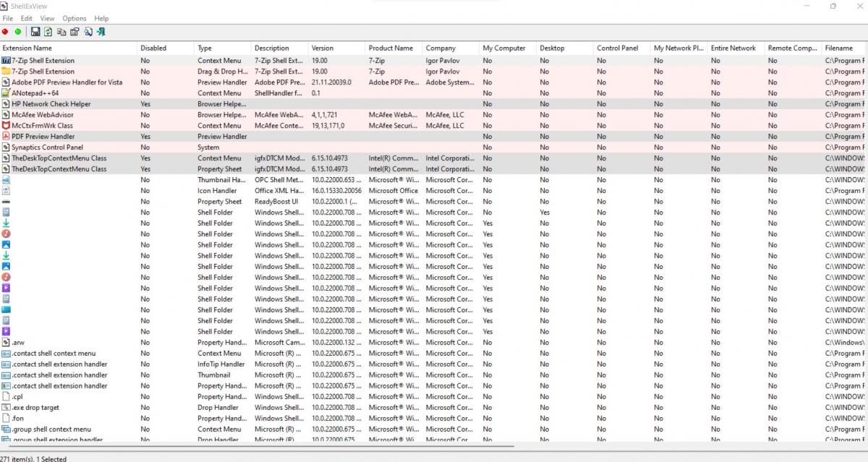Click the row icon of the Office XML Ha... entry
The height and width of the screenshot is (462, 868).
[x=7, y=191]
